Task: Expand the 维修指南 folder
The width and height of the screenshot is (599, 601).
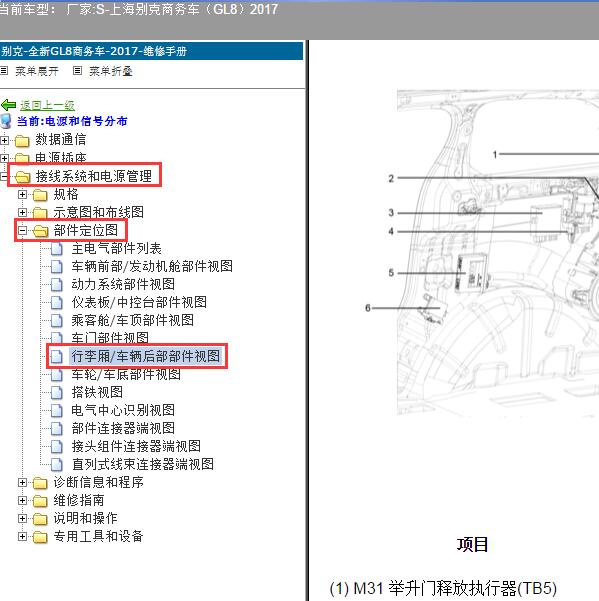Action: click(22, 500)
